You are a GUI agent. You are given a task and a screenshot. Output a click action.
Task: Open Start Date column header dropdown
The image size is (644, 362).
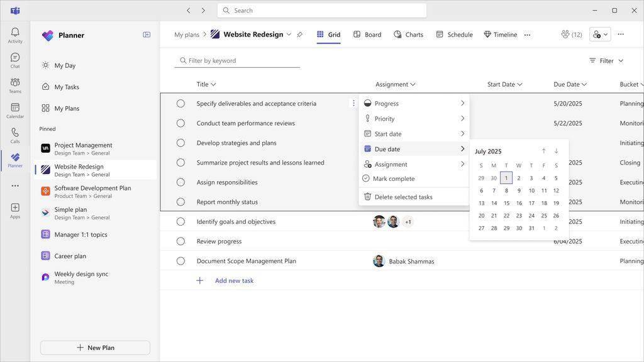(505, 84)
